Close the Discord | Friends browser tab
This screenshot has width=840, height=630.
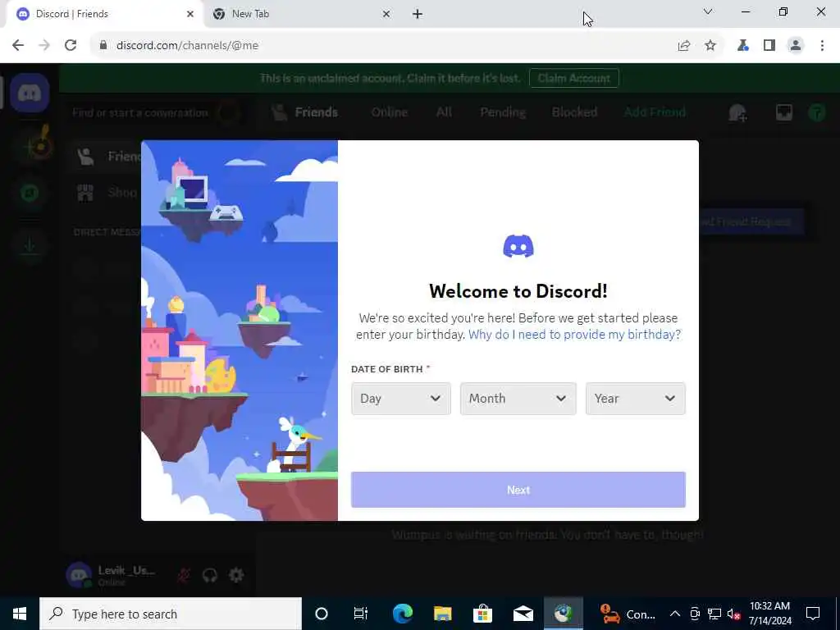point(190,14)
